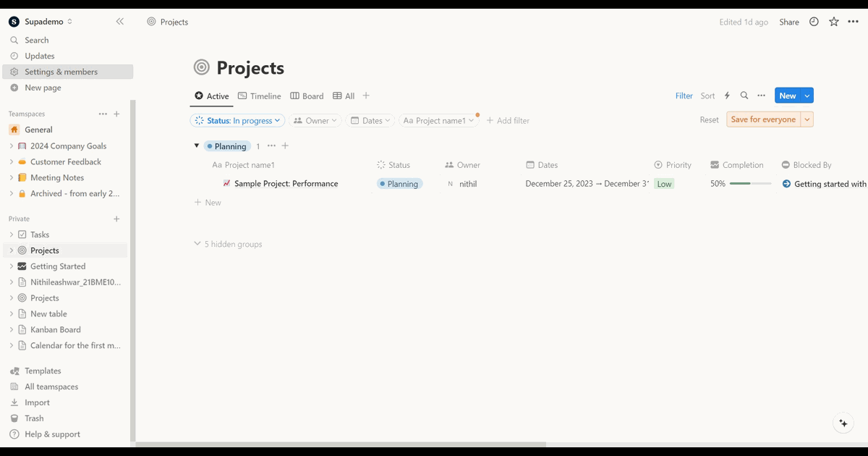Switch to the Board view tab
The width and height of the screenshot is (868, 456).
(x=307, y=96)
